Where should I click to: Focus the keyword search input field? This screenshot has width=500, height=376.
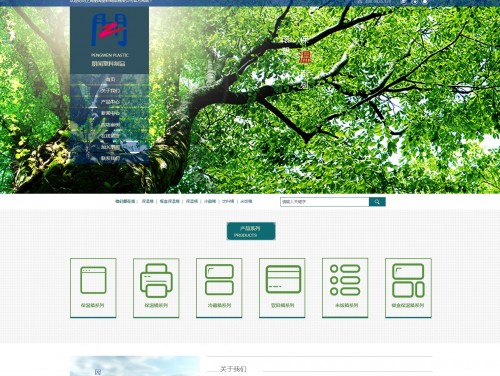(x=325, y=202)
